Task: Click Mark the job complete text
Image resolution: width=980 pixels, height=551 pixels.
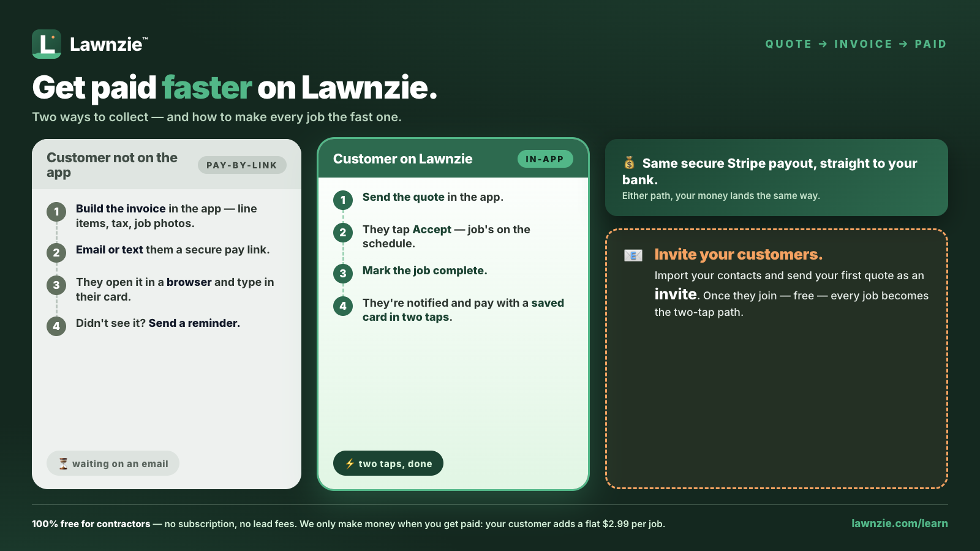Action: 425,271
